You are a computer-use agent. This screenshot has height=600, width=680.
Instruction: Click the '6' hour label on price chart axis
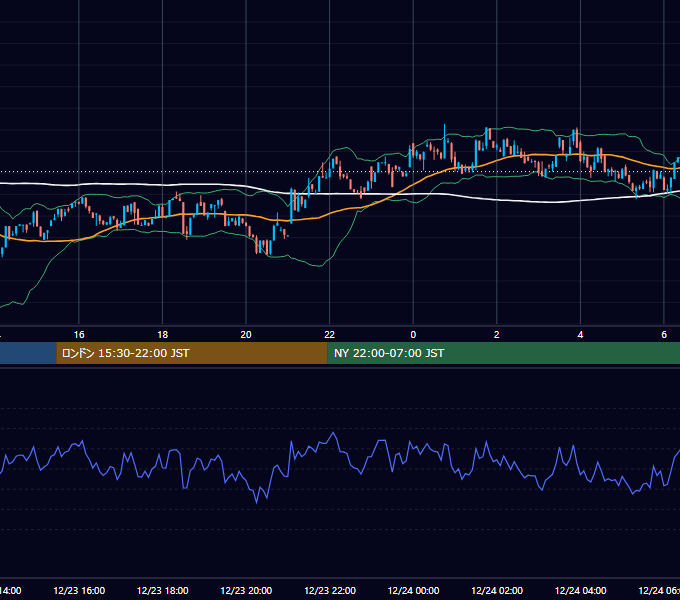coord(664,335)
